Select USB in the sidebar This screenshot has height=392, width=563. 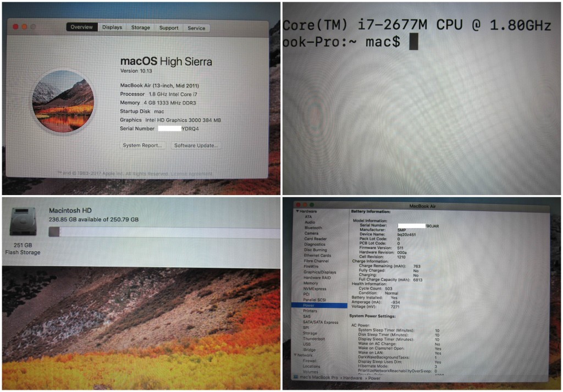(x=307, y=344)
